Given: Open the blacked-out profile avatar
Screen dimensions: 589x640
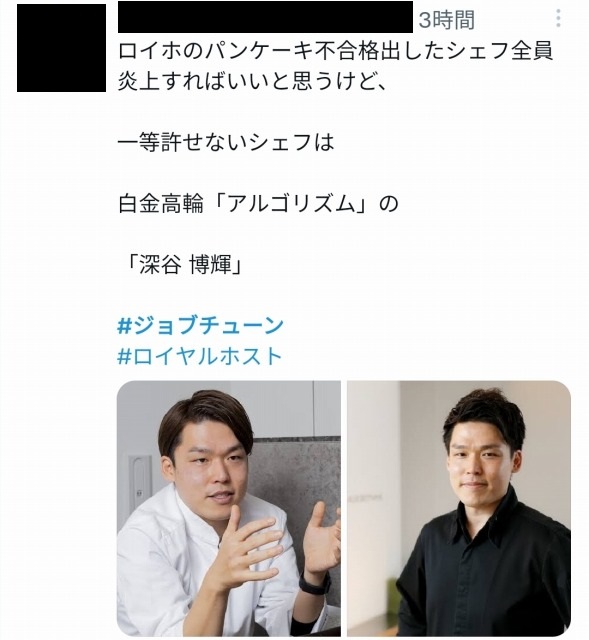Looking at the screenshot, I should pos(61,48).
